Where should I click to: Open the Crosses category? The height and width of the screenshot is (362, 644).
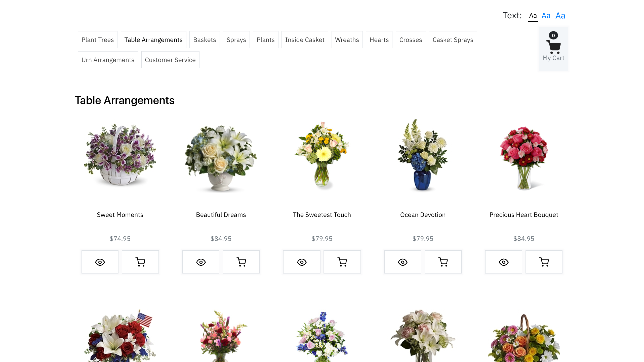pyautogui.click(x=411, y=40)
